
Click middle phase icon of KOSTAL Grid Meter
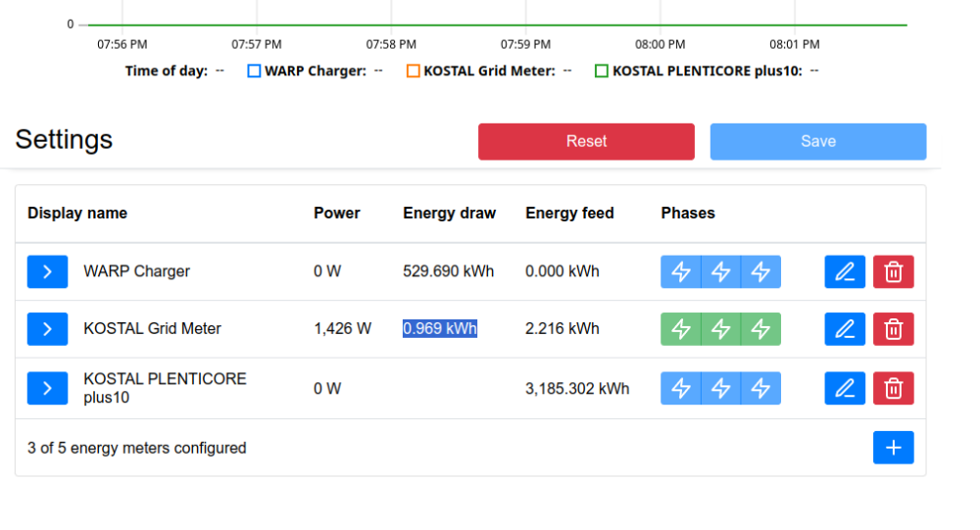click(x=721, y=329)
